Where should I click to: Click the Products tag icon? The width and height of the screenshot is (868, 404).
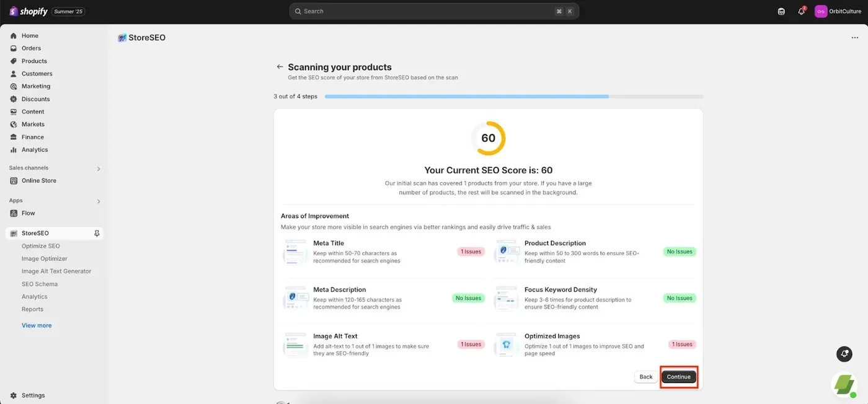[x=14, y=61]
